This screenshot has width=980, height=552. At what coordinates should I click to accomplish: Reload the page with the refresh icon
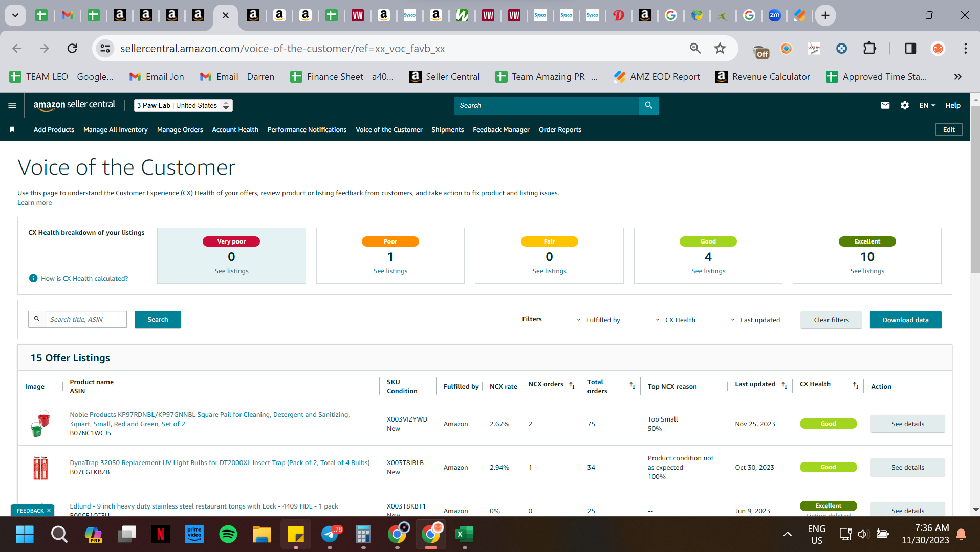(x=72, y=48)
